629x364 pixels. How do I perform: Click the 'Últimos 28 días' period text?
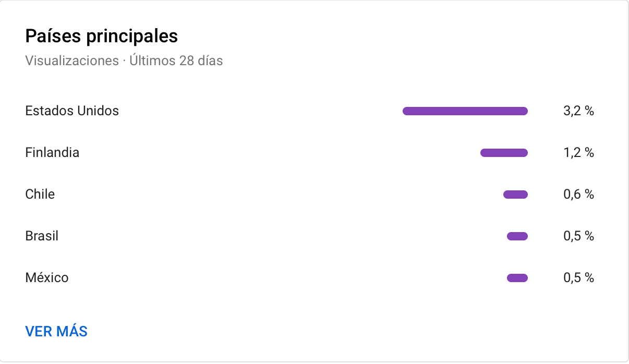pyautogui.click(x=176, y=61)
